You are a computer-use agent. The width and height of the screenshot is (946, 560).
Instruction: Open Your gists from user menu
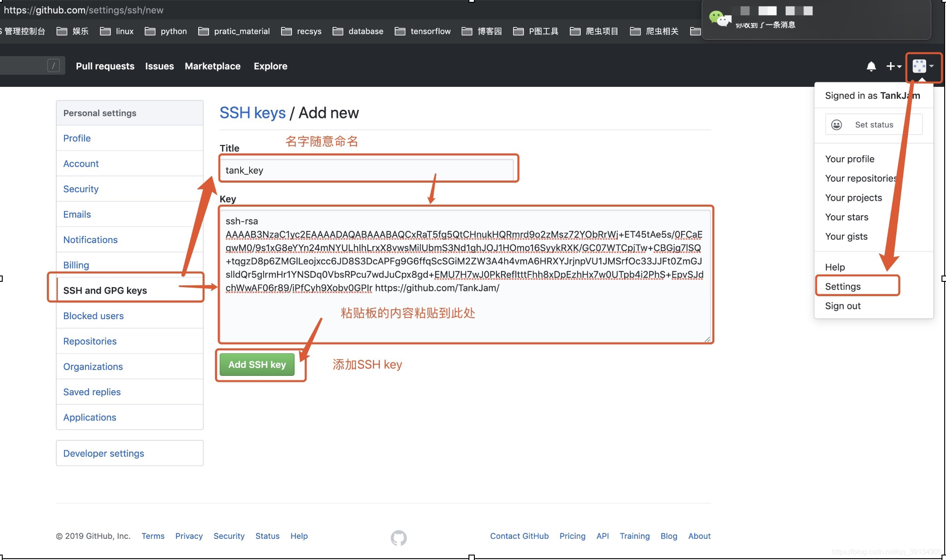(846, 236)
